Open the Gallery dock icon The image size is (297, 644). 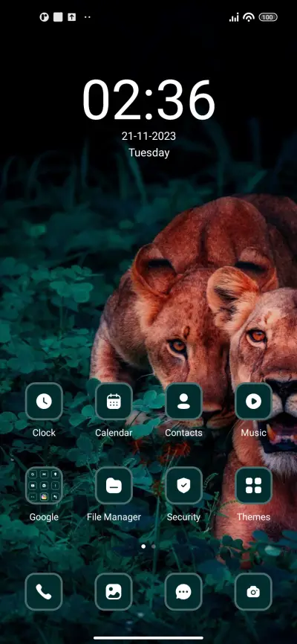coord(114,592)
